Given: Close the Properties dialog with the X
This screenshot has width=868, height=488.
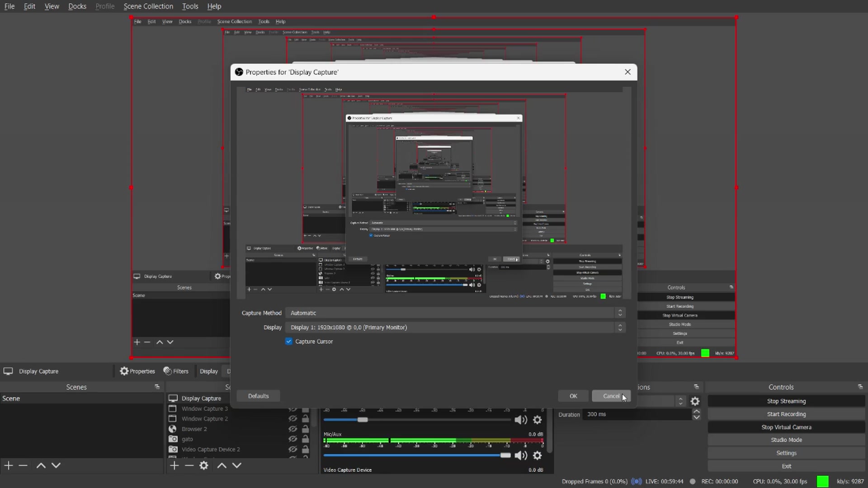Looking at the screenshot, I should 627,72.
